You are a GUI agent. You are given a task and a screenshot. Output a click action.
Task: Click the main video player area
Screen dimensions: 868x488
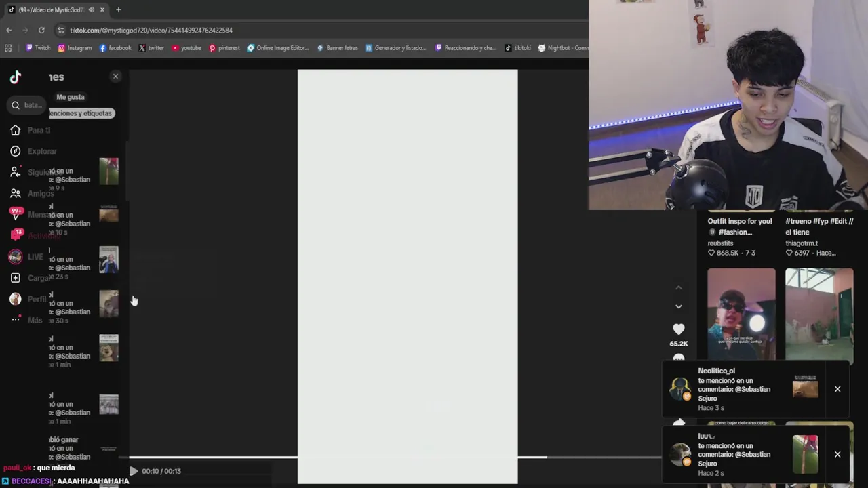pos(408,277)
